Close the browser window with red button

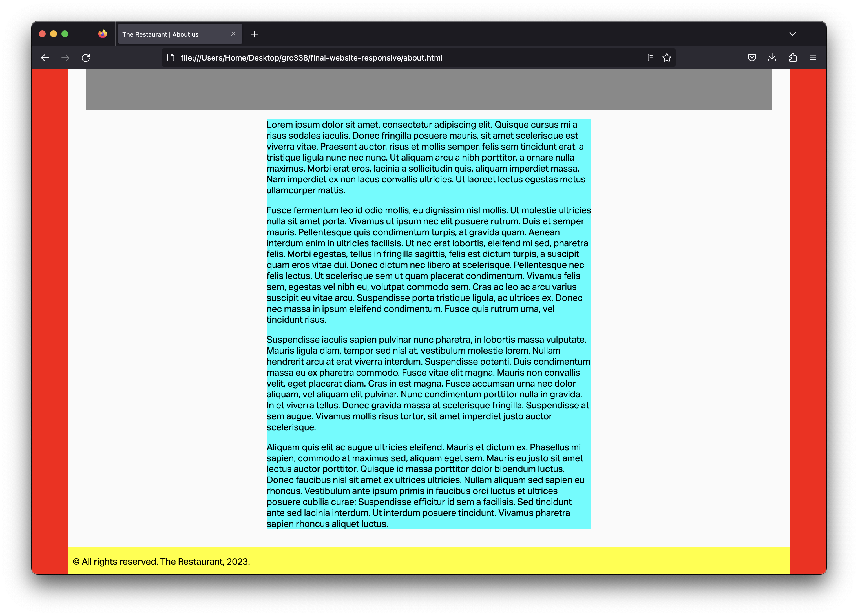[42, 34]
